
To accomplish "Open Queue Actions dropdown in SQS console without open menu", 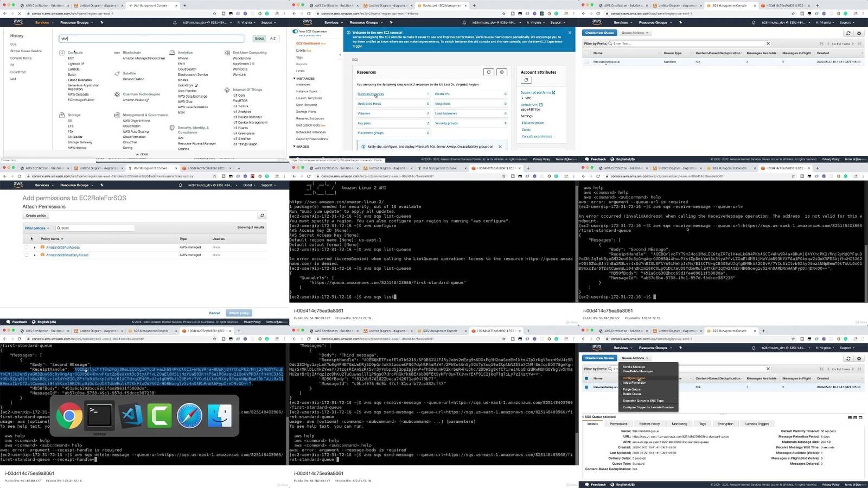I will coord(635,33).
